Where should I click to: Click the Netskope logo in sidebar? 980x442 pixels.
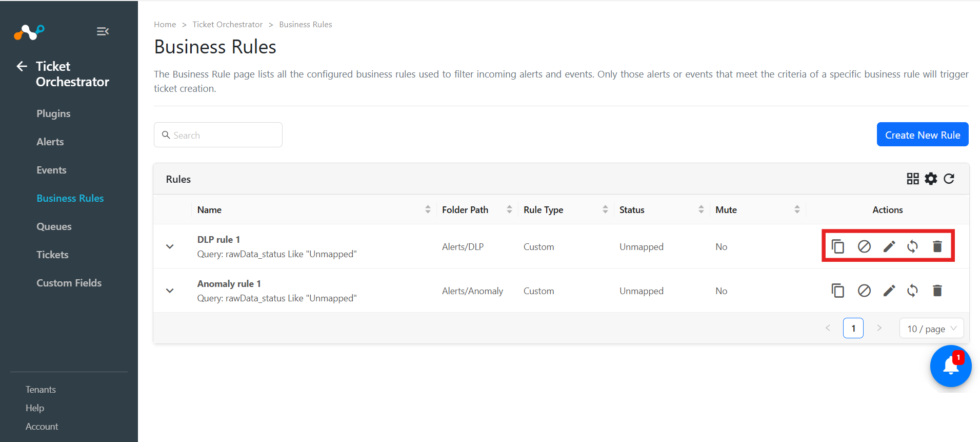click(29, 32)
